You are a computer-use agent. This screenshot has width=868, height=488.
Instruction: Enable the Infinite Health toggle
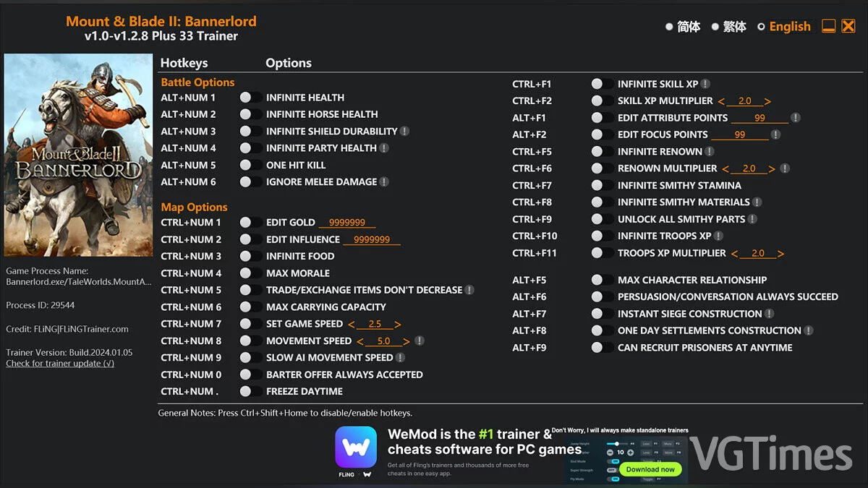pyautogui.click(x=250, y=98)
